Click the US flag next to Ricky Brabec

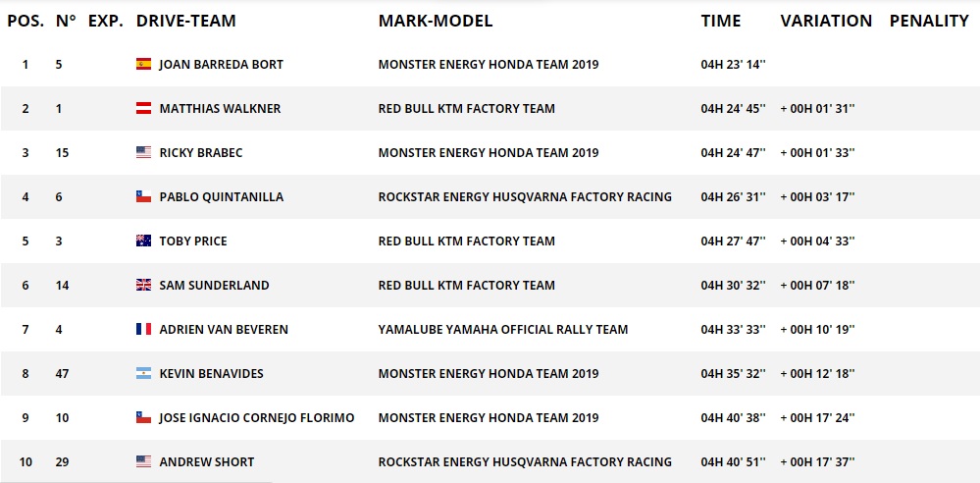click(144, 152)
